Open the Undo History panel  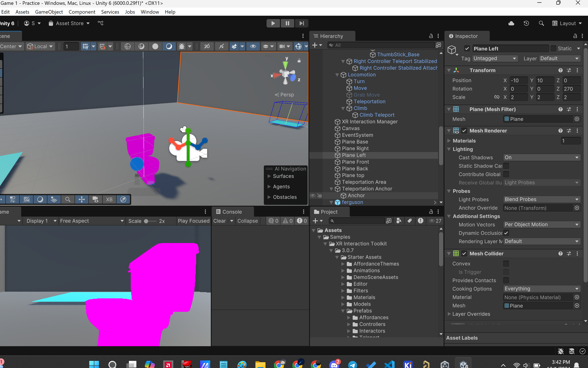pos(526,23)
